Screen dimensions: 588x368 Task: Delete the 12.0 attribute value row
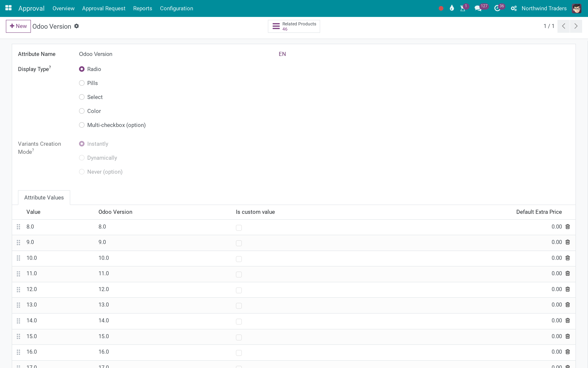[x=568, y=289]
